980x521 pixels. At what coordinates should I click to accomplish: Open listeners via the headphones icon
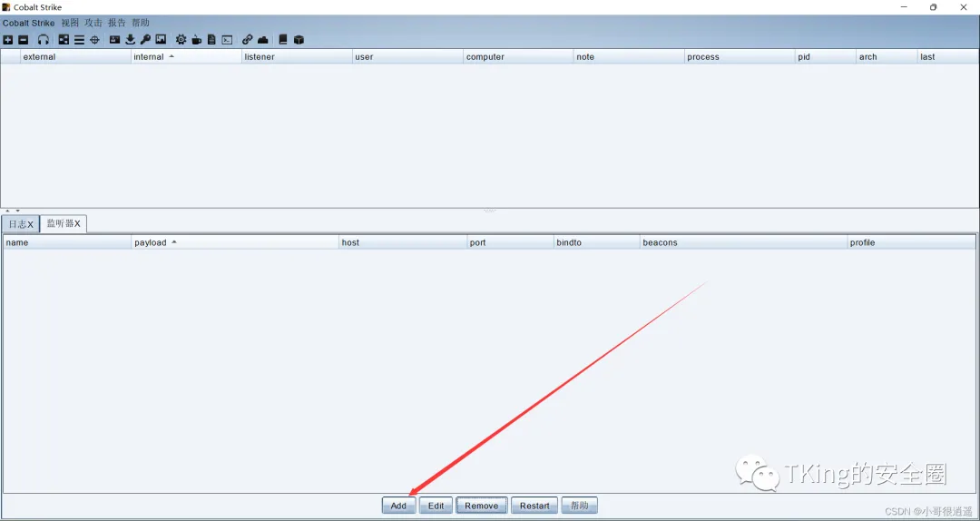pos(44,39)
